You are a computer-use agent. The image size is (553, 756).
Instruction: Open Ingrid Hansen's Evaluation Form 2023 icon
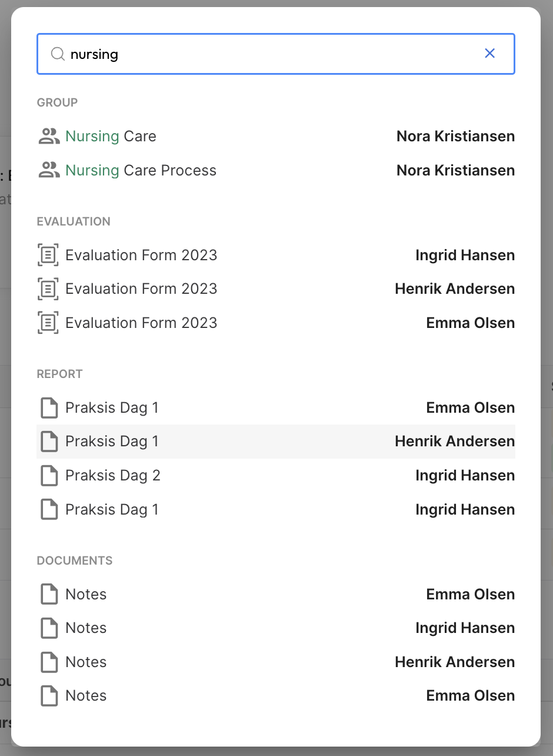pos(49,256)
